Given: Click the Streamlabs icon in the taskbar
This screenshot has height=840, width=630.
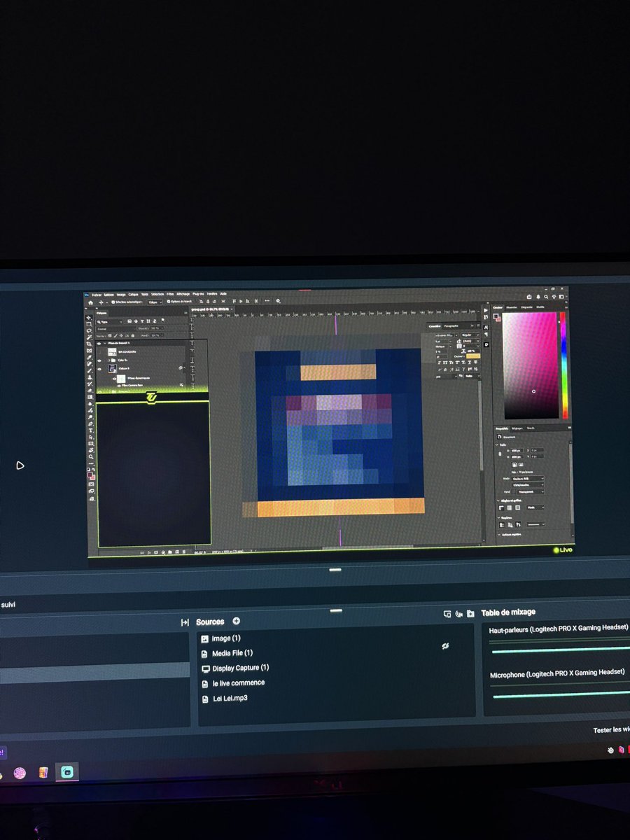Looking at the screenshot, I should (67, 772).
